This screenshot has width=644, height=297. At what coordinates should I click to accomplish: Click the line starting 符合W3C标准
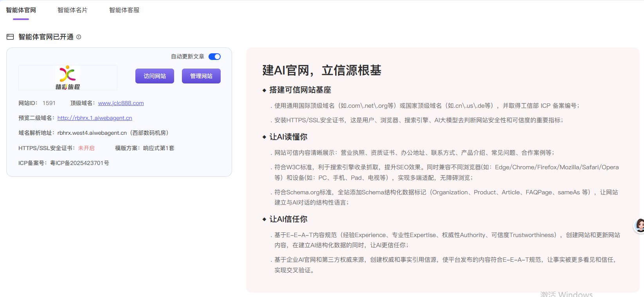pyautogui.click(x=446, y=172)
